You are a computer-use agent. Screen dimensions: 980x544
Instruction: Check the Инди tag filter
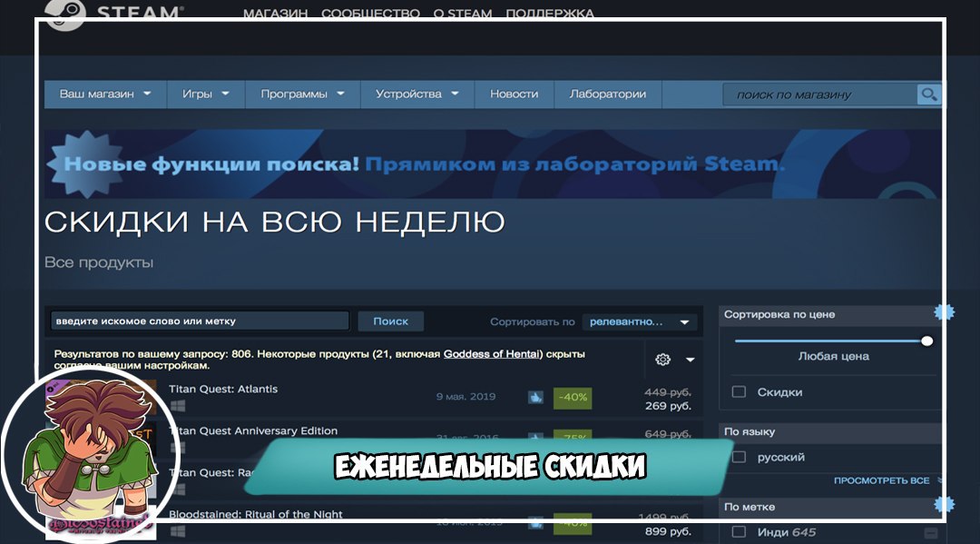coord(739,532)
